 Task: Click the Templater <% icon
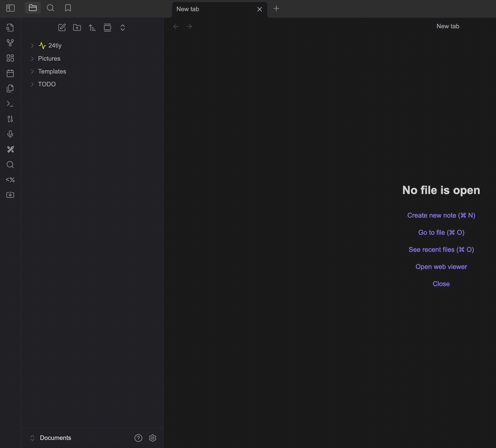tap(10, 180)
